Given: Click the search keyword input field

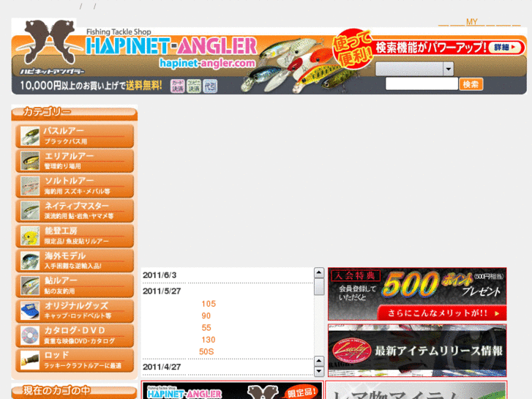Looking at the screenshot, I should 422,84.
